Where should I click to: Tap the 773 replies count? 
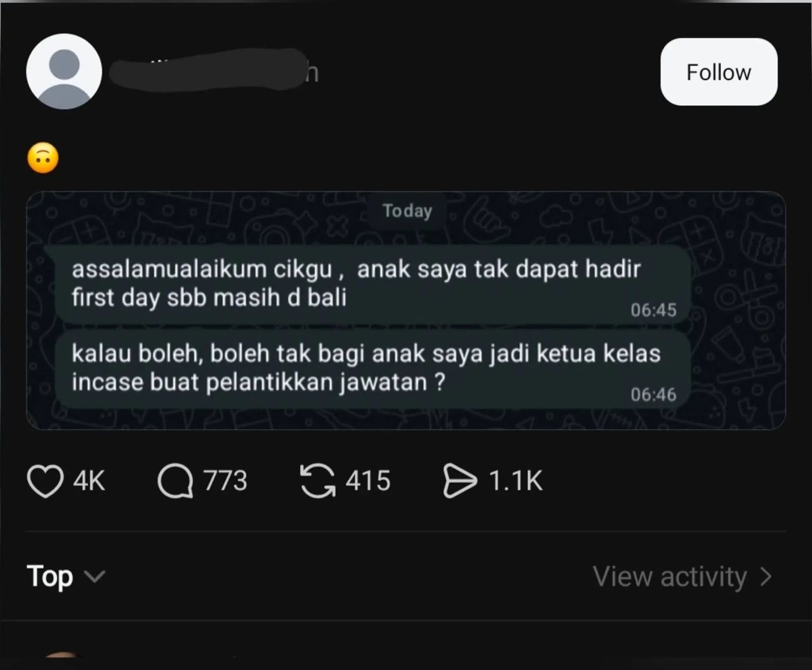[x=225, y=481]
